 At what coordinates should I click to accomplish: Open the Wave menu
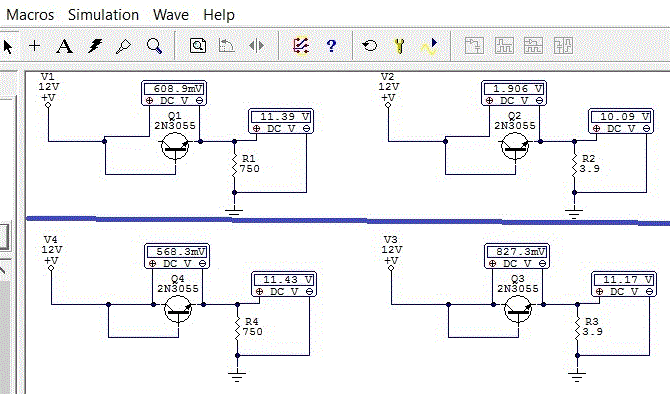coord(171,15)
